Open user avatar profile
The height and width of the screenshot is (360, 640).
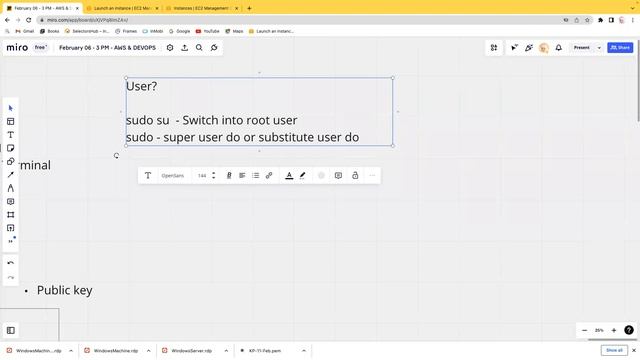tap(544, 48)
